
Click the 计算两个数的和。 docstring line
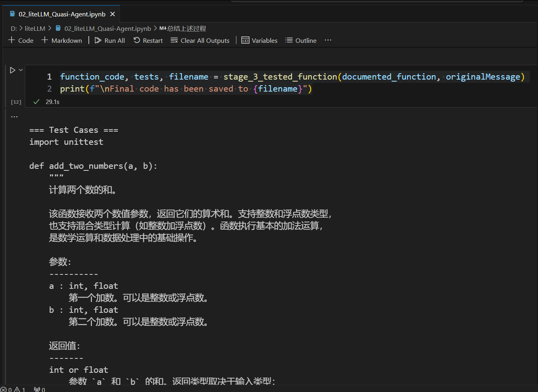coord(84,190)
